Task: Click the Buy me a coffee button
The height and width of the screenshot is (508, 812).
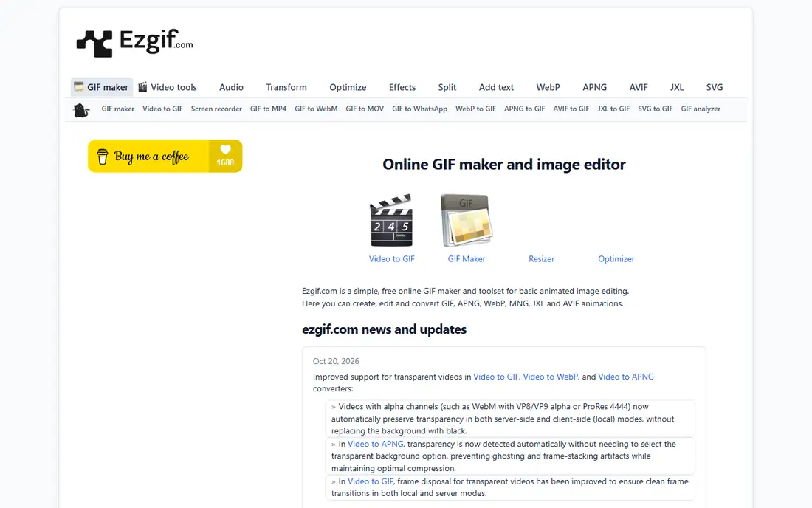Action: 165,156
